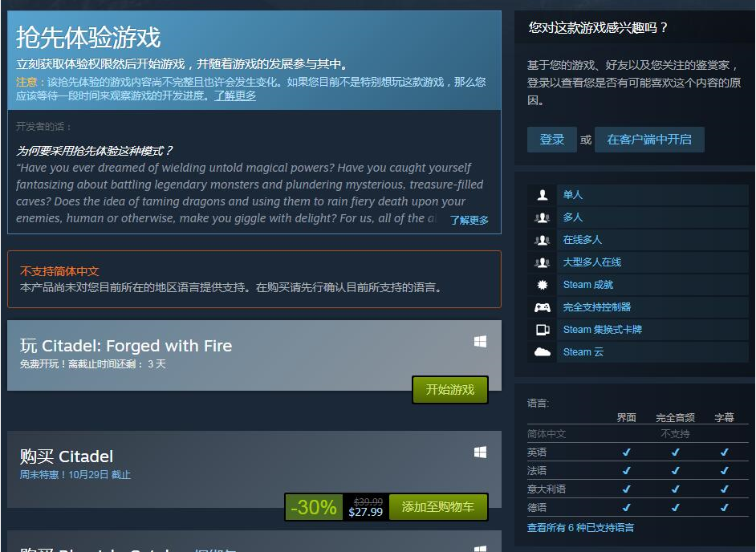Expand developer notes via 了解更多 link
Image resolution: width=756 pixels, height=552 pixels.
(x=469, y=221)
